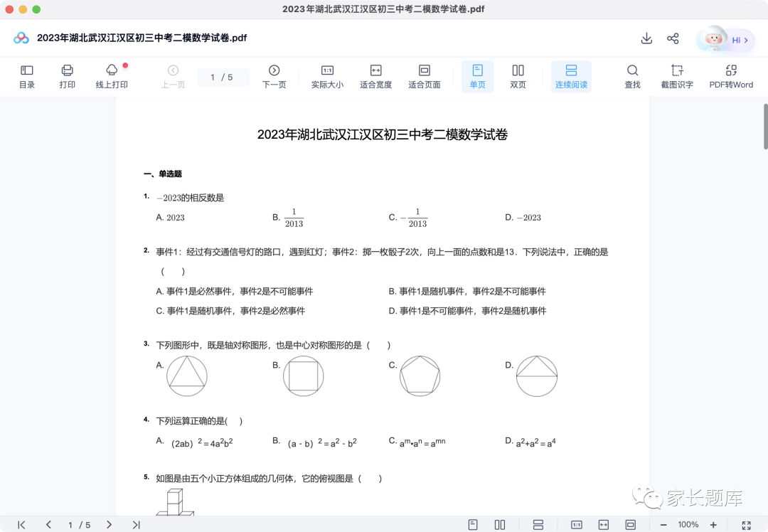The height and width of the screenshot is (532, 768).
Task: Click fit width icon in bottom bar
Action: coord(604,525)
